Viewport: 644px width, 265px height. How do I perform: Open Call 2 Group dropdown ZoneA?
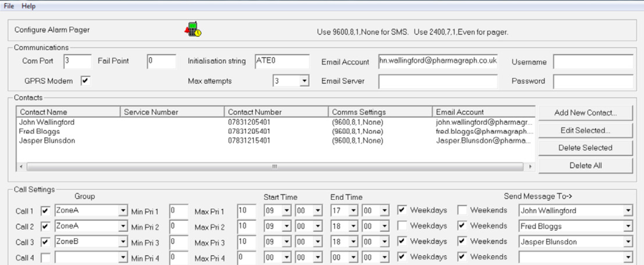[x=123, y=226]
